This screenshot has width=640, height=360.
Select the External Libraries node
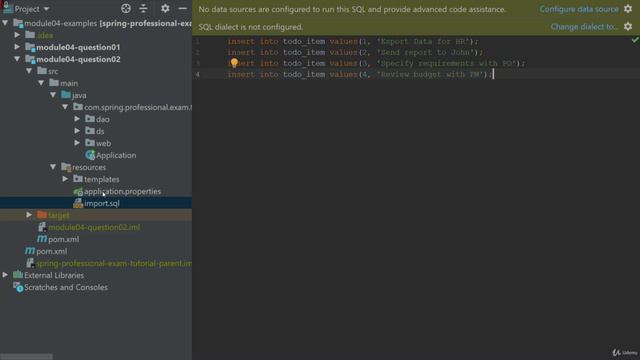[x=54, y=276]
